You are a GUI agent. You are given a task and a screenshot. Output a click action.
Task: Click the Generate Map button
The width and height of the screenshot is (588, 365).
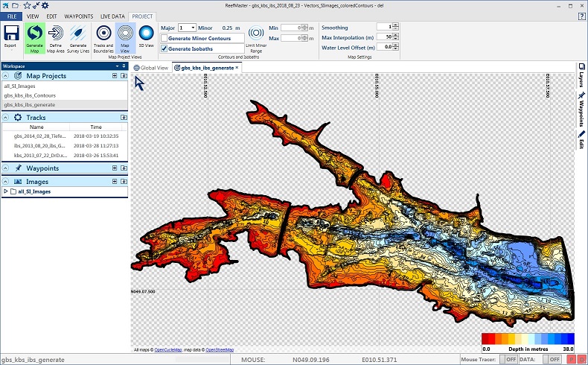[x=34, y=36]
